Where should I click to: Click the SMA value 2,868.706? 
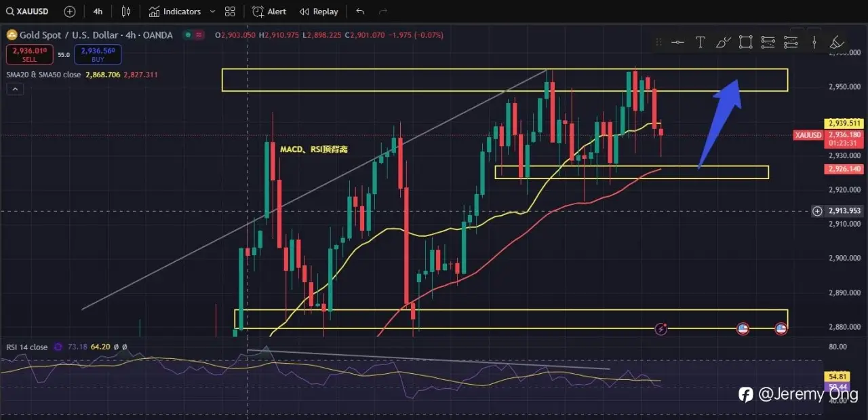(x=103, y=75)
